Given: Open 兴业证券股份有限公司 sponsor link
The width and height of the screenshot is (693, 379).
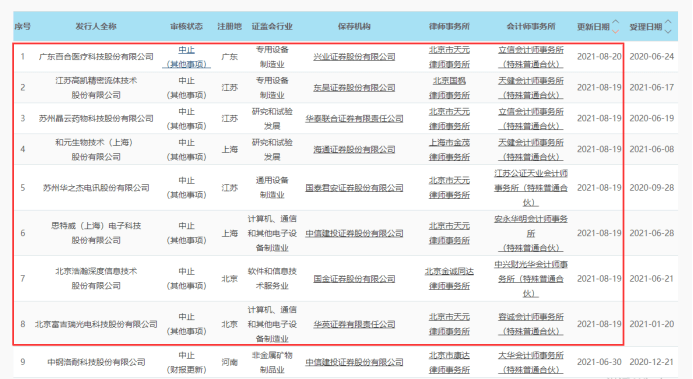Looking at the screenshot, I should [x=354, y=57].
